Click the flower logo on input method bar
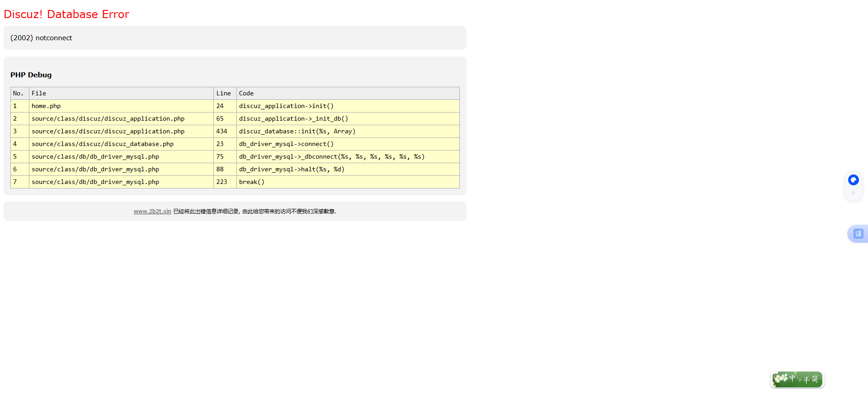Screen dimensions: 868x419 point(780,378)
